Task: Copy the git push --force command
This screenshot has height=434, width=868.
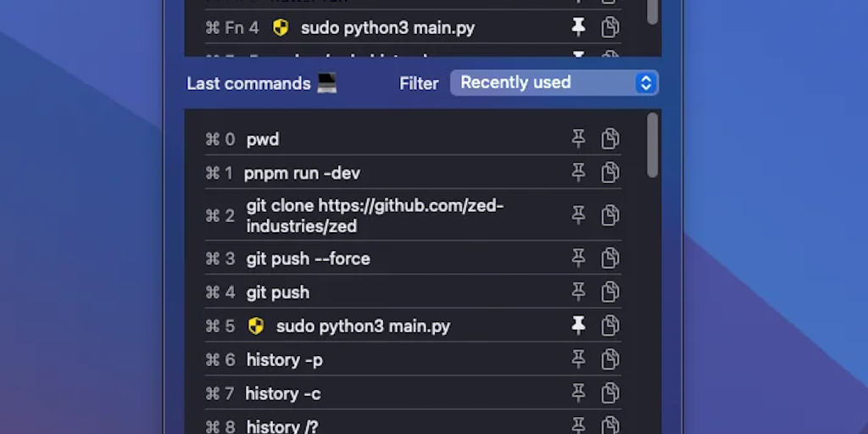Action: click(x=610, y=258)
